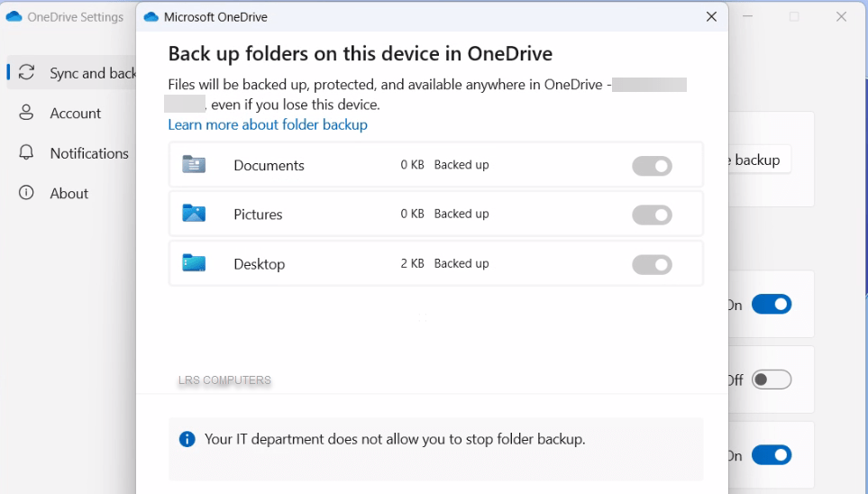Switch off the upper On toggle in settings
This screenshot has height=494, width=868.
point(771,305)
